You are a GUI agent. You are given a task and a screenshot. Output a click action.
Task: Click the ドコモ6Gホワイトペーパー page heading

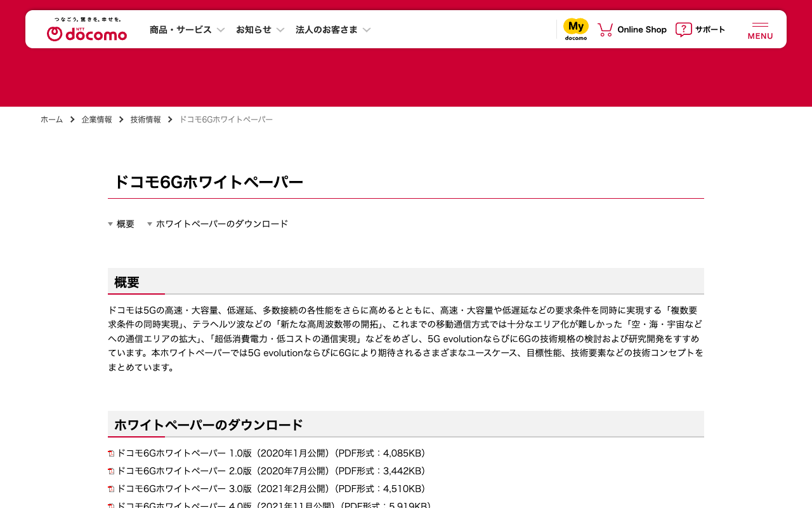(x=208, y=182)
